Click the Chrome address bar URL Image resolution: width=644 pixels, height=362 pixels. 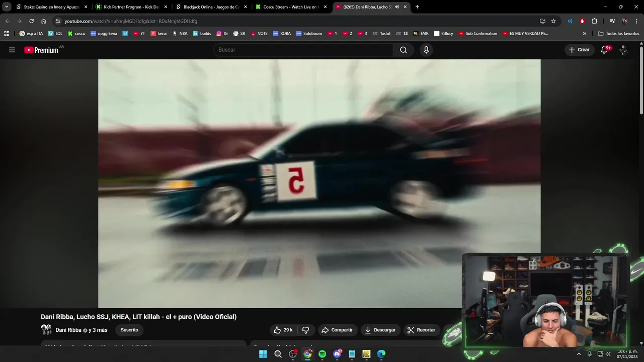point(131,21)
